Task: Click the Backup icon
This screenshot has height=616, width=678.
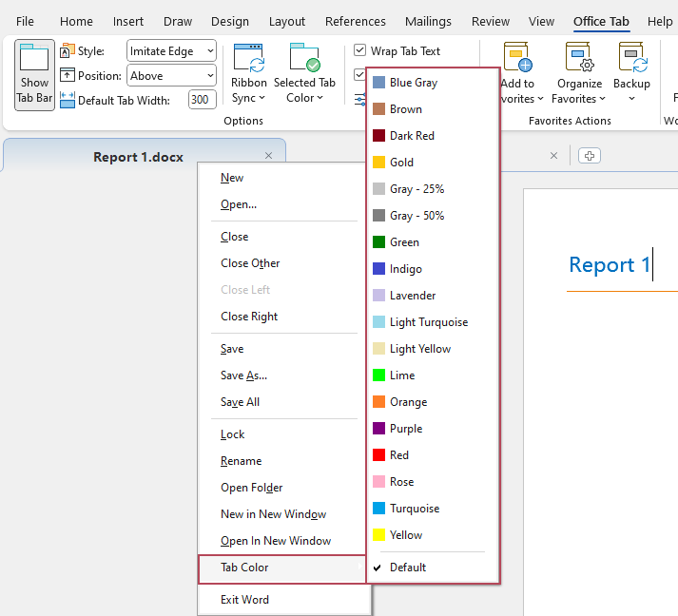Action: coord(631,61)
